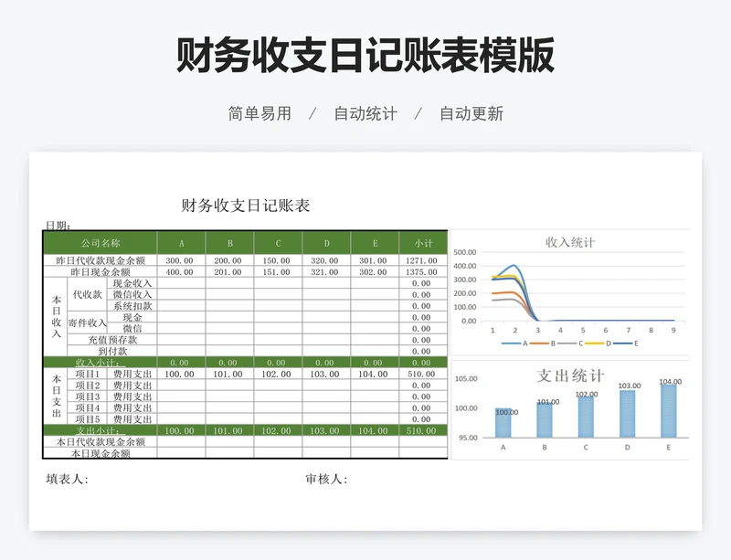This screenshot has height=560, width=731.
Task: Click the 支出统计 chart title
Action: pyautogui.click(x=570, y=375)
